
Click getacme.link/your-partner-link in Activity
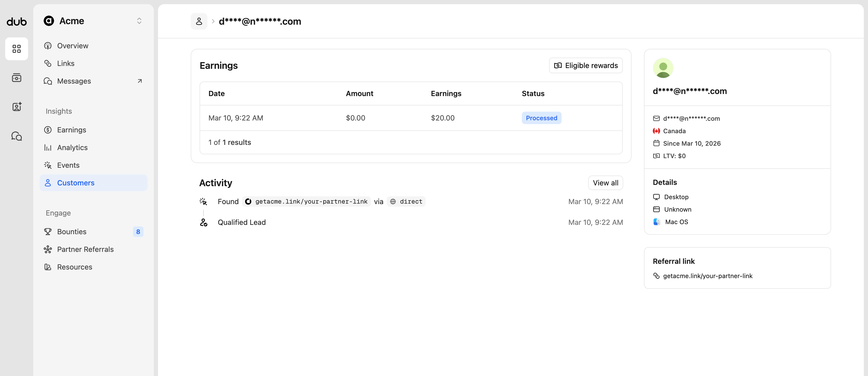click(x=306, y=201)
